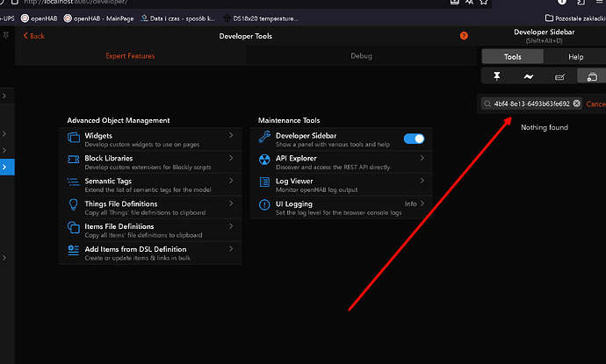Cancel the sidebar search
This screenshot has height=364, width=606.
pyautogui.click(x=595, y=103)
